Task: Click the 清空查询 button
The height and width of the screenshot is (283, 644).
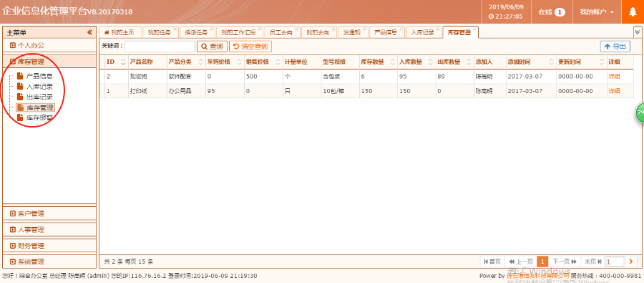Action: [250, 47]
